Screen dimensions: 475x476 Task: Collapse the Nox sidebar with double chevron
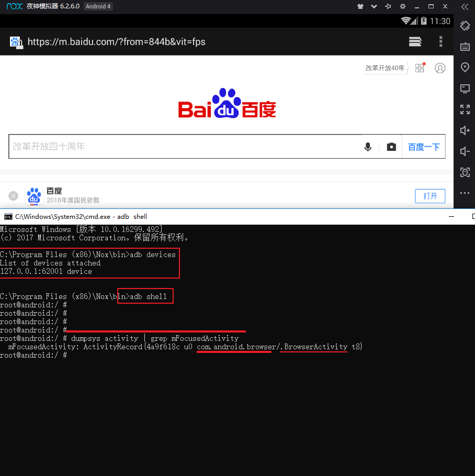[x=465, y=7]
